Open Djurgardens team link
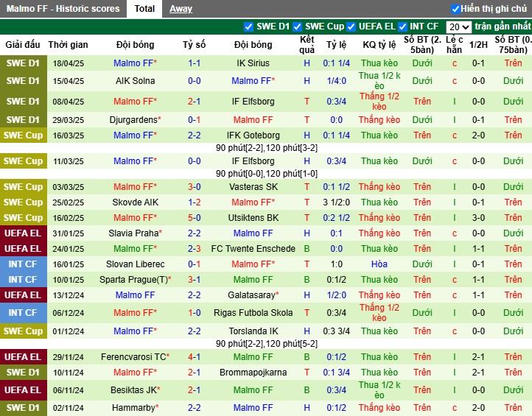The height and width of the screenshot is (416, 532). coord(135,120)
